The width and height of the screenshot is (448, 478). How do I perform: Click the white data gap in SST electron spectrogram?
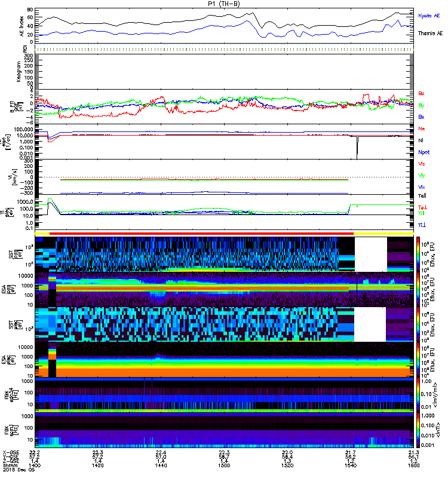click(370, 324)
